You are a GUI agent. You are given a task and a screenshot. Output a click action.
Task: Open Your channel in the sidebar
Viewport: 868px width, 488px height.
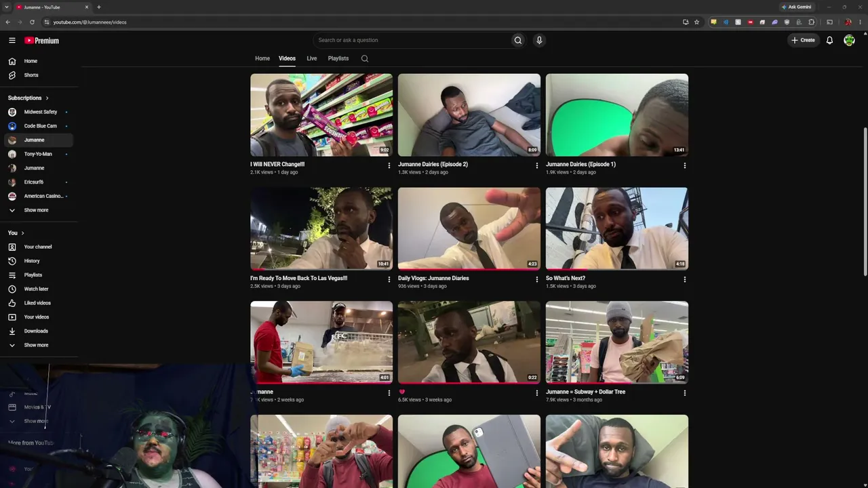click(39, 247)
